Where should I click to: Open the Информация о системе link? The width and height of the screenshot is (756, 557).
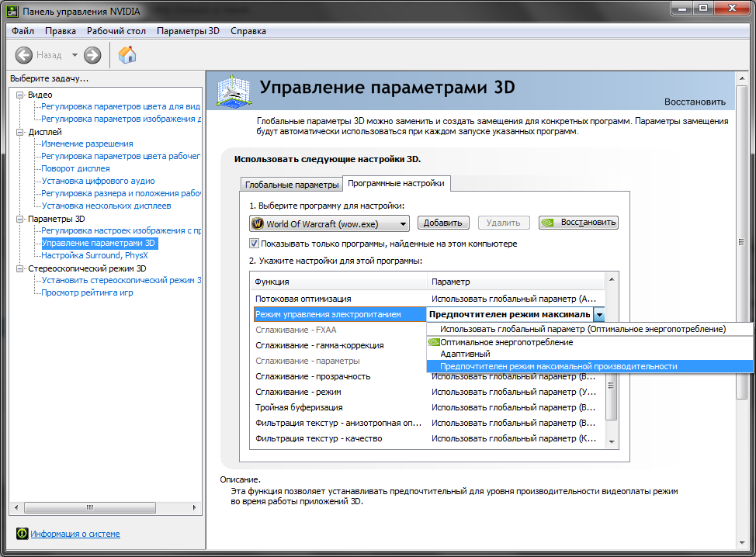(75, 534)
